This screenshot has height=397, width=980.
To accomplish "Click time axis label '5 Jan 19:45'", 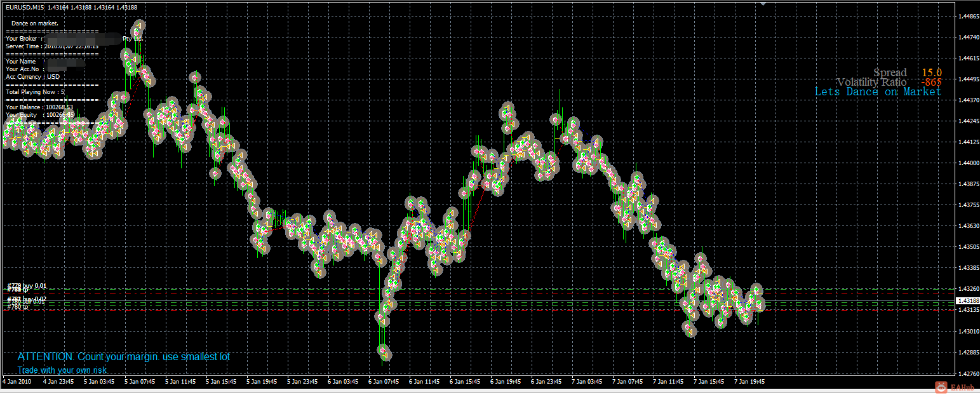I will pos(262,382).
